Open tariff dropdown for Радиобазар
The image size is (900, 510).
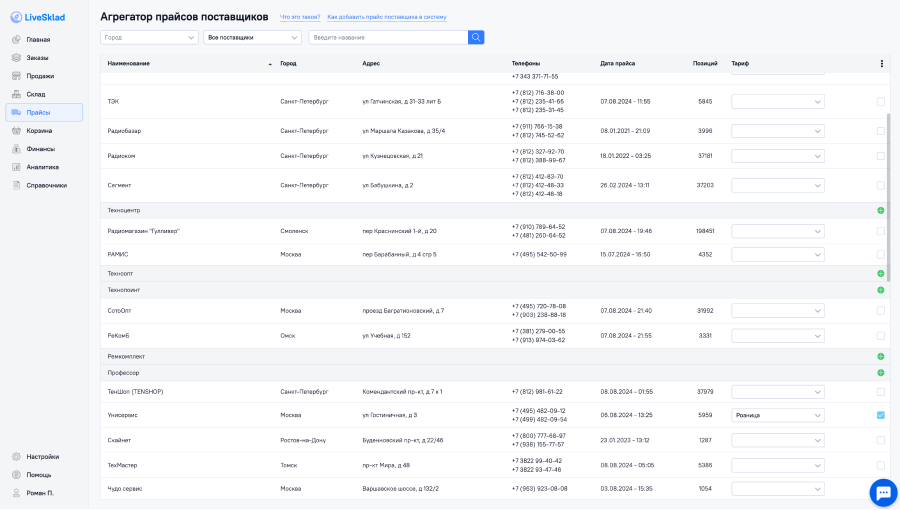point(778,131)
